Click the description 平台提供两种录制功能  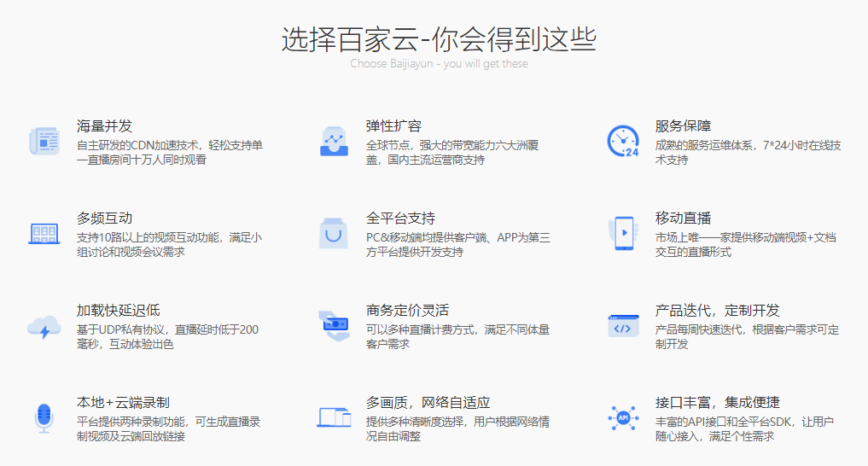[x=168, y=429]
